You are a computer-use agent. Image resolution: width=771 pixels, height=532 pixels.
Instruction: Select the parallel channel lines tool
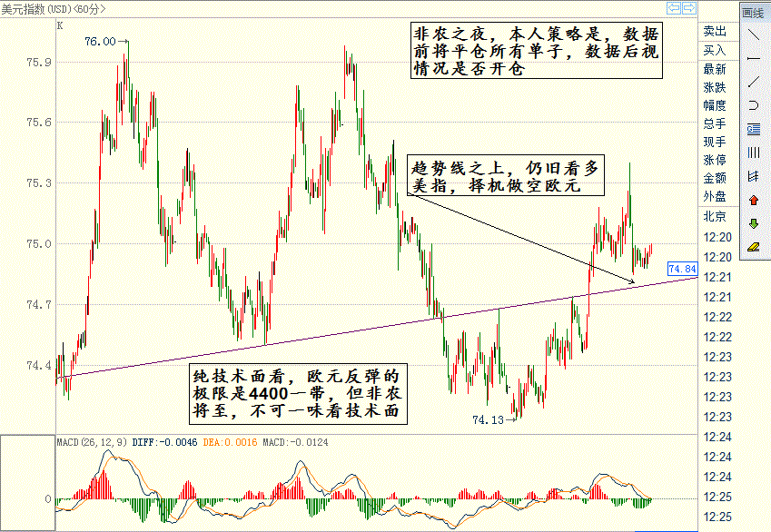click(x=754, y=176)
